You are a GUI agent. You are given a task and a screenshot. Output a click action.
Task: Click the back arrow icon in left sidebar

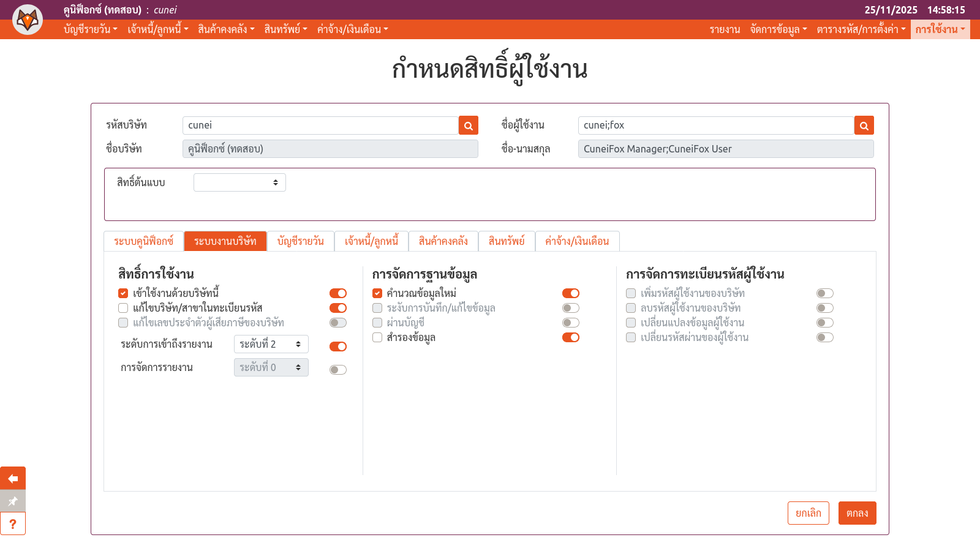click(13, 478)
